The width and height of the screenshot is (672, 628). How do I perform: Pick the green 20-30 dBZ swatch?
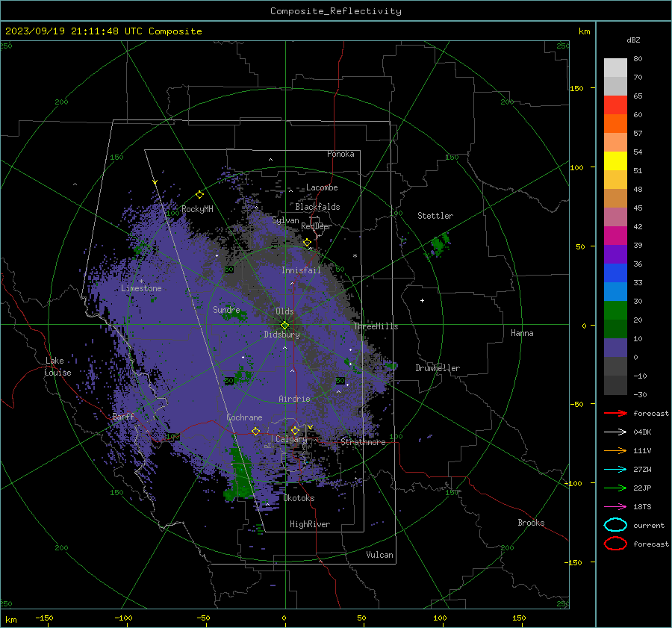tap(615, 311)
